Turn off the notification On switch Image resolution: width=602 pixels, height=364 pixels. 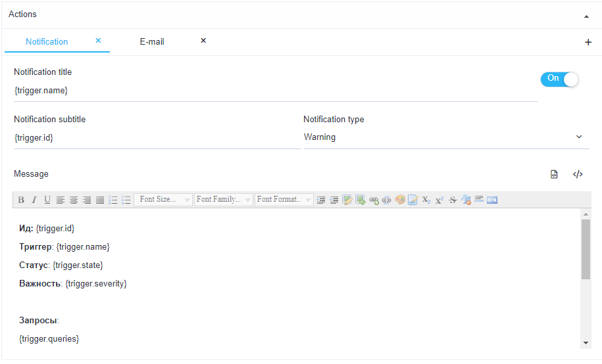point(559,79)
